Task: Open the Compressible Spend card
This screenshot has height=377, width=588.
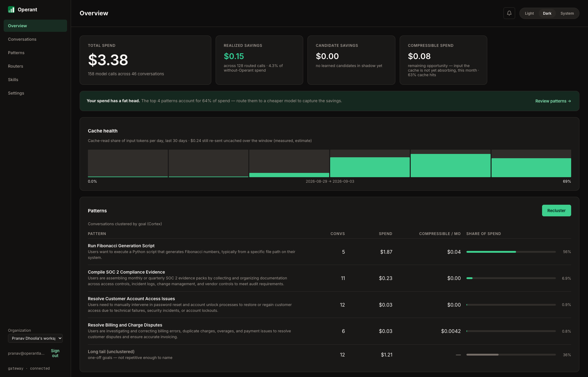Action: (443, 60)
